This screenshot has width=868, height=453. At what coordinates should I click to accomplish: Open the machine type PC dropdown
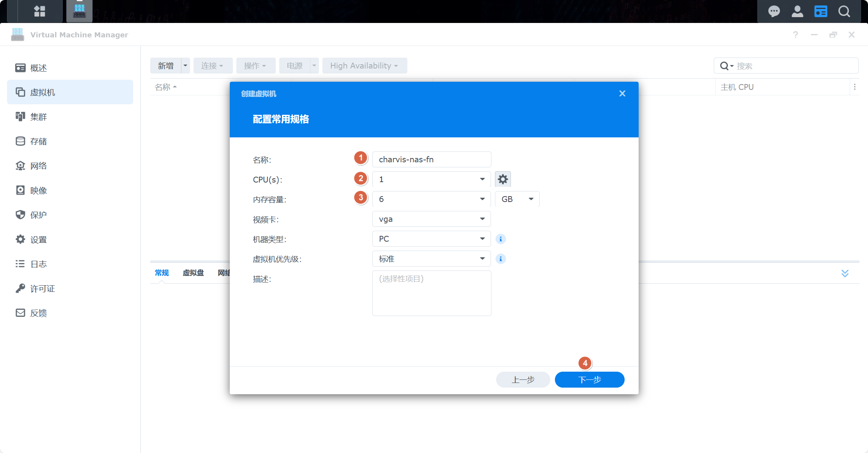[x=431, y=239]
